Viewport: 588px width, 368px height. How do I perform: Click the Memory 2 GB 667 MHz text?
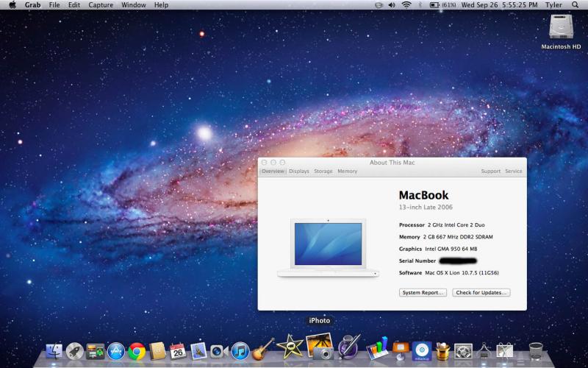coord(446,237)
